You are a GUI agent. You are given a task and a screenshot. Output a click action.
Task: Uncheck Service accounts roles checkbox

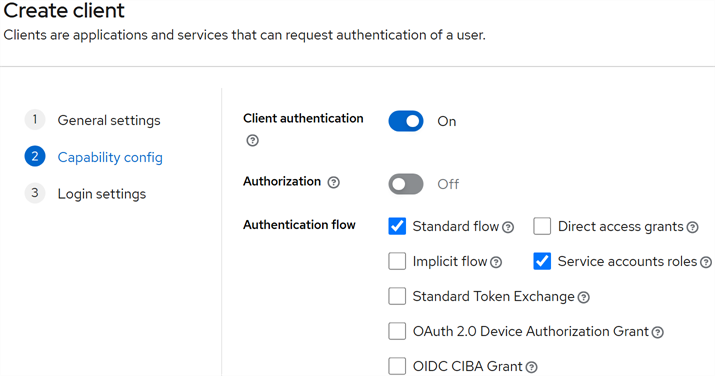pos(542,261)
